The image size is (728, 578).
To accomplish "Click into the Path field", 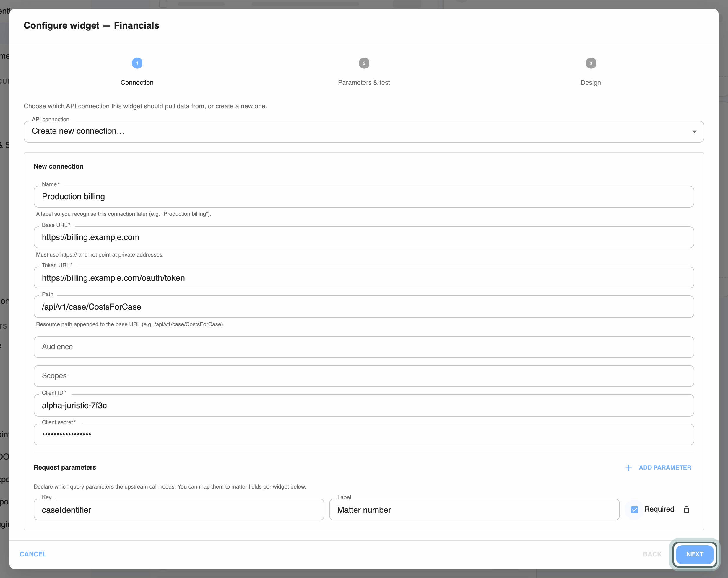I will tap(364, 307).
